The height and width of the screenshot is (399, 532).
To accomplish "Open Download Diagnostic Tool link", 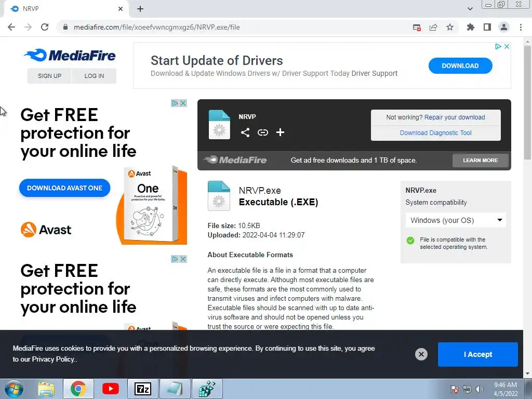I will [x=436, y=132].
